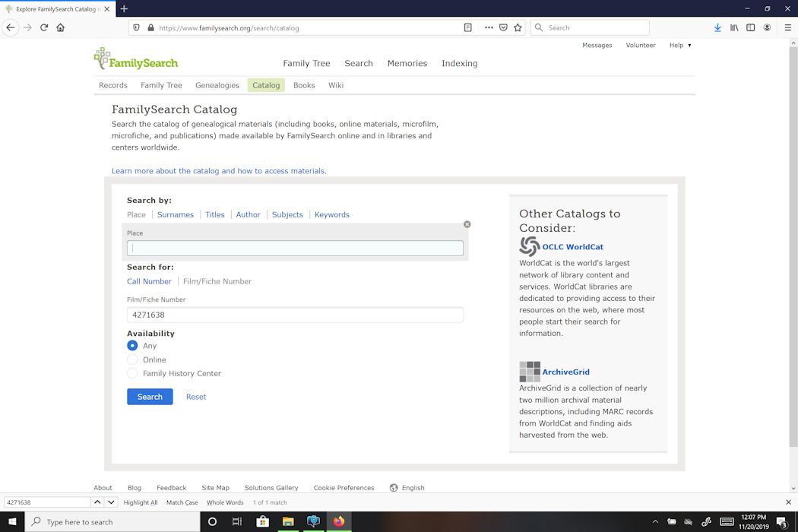Viewport: 798px width, 532px height.
Task: Open the page actions three-dot menu
Action: pyautogui.click(x=489, y=27)
